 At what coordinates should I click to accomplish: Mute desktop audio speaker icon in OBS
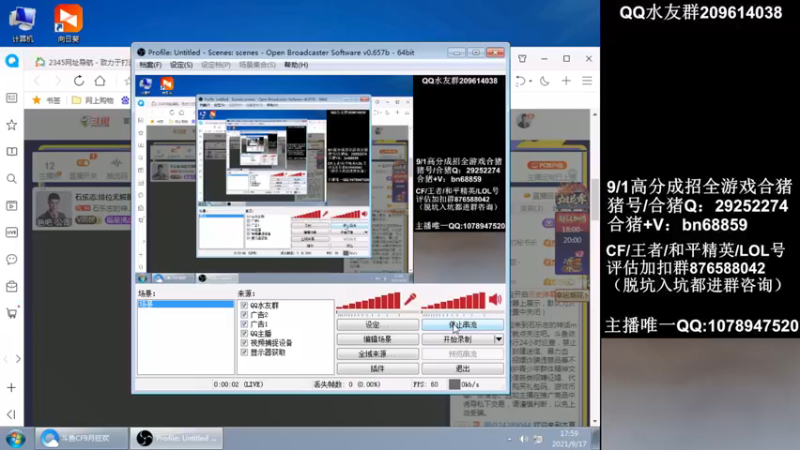tap(495, 299)
